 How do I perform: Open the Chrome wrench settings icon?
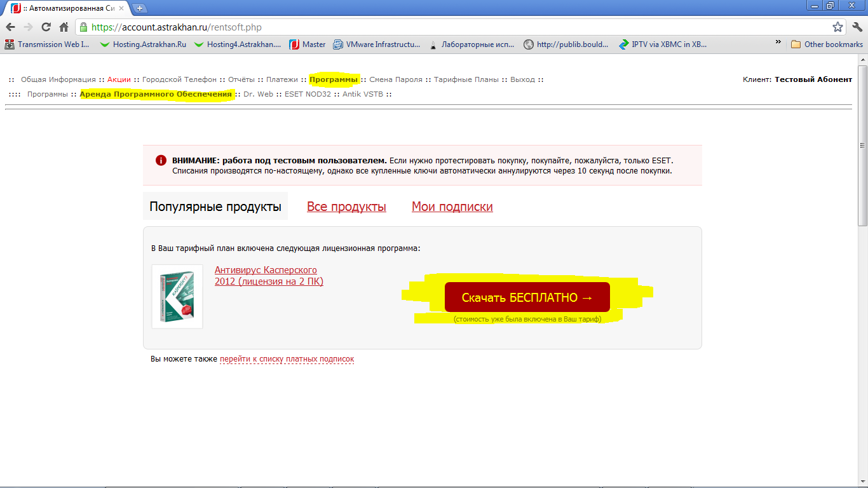click(857, 27)
